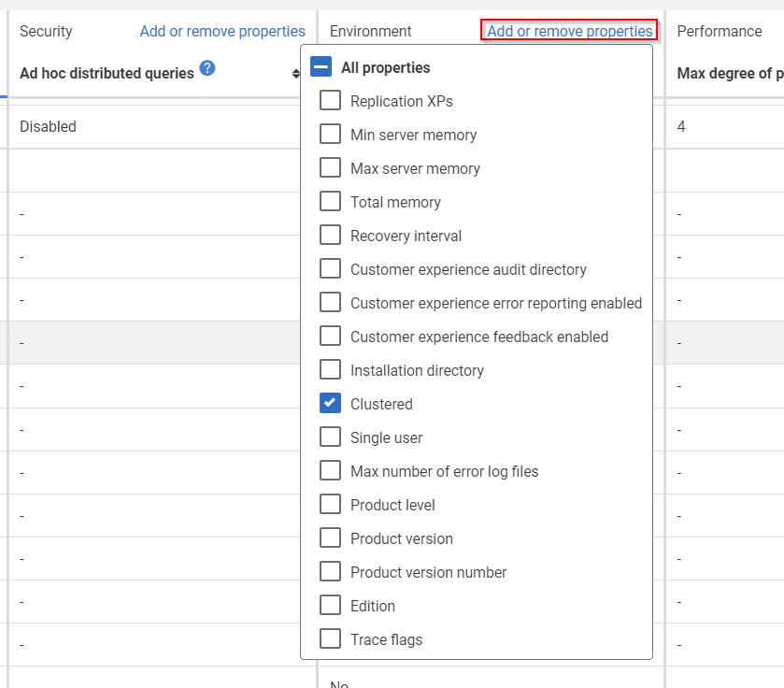Check Customer experience error reporting enabled
784x688 pixels.
click(x=330, y=302)
